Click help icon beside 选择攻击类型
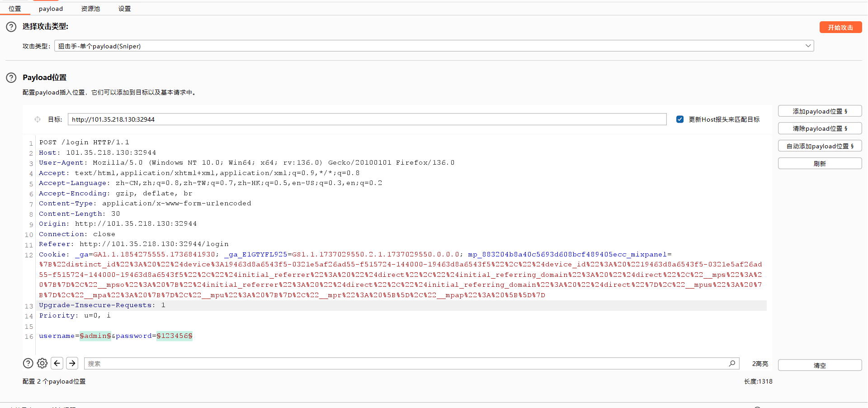This screenshot has height=408, width=868. tap(11, 27)
